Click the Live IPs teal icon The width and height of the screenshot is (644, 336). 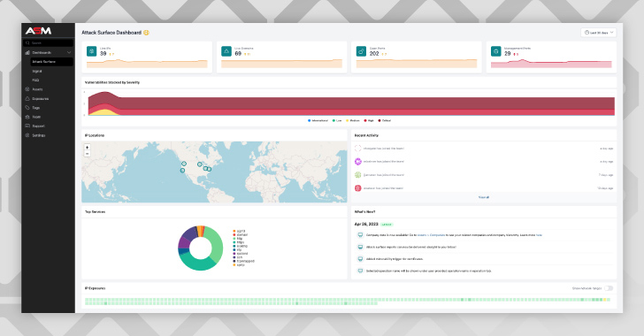click(92, 51)
